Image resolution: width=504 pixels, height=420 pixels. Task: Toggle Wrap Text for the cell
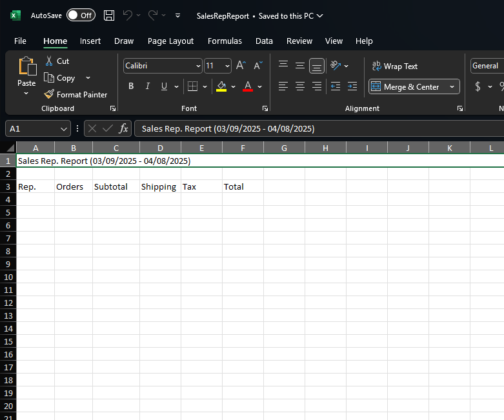pos(395,66)
